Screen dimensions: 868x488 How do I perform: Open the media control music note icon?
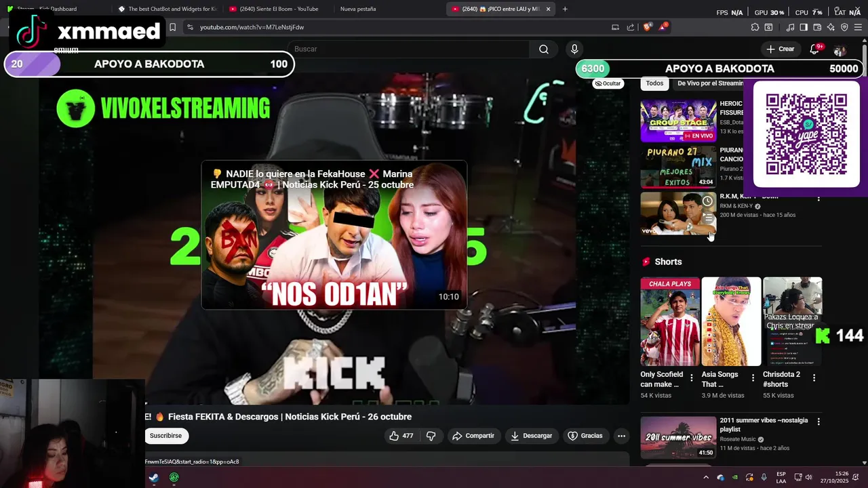coord(790,27)
